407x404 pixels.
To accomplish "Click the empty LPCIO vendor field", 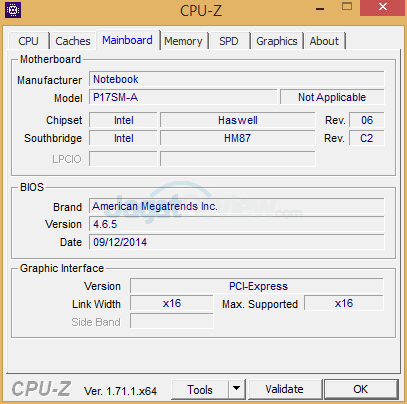I will pos(123,159).
